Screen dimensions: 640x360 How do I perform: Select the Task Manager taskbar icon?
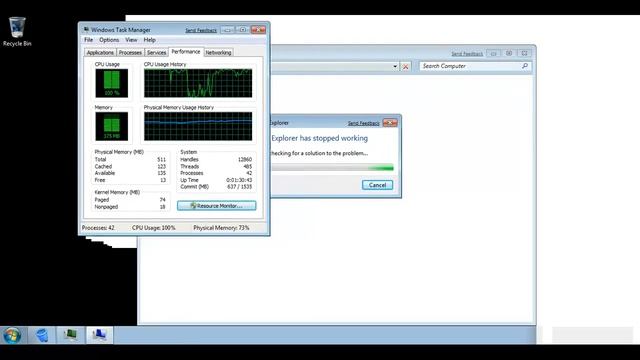[x=70, y=335]
